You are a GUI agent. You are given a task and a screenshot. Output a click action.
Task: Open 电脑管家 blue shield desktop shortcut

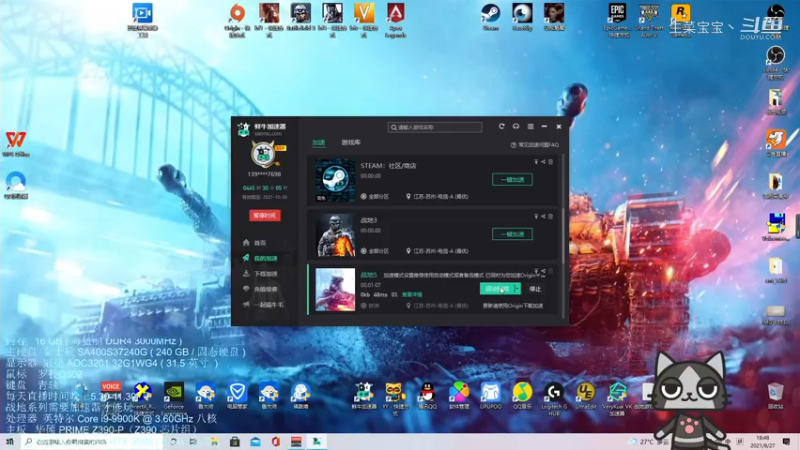pos(237,397)
